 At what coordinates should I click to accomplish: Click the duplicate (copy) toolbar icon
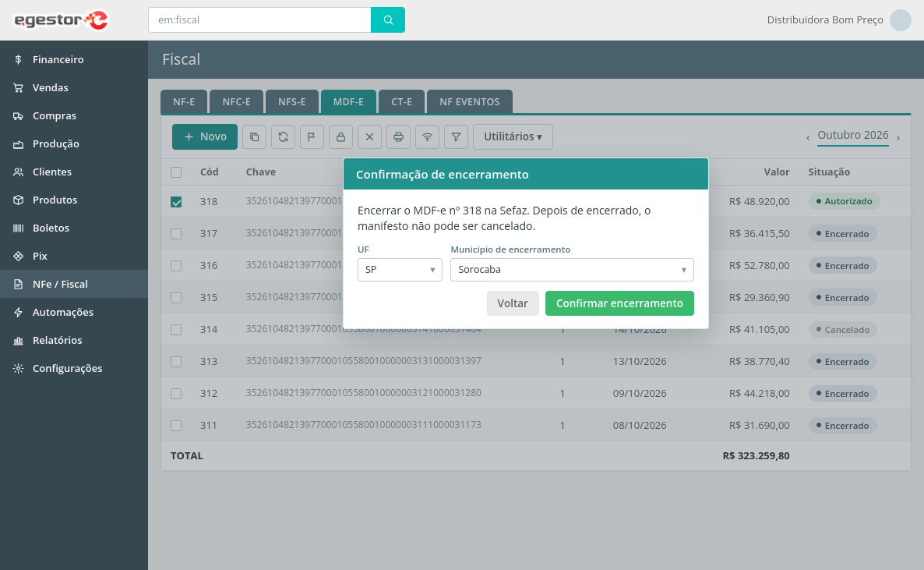tap(255, 137)
